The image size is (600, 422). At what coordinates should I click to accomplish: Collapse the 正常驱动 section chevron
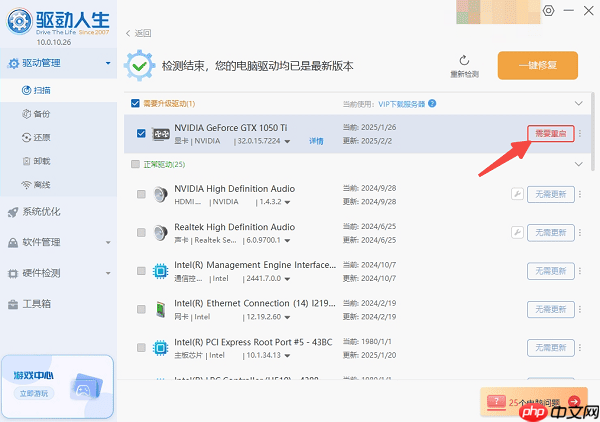[x=579, y=164]
